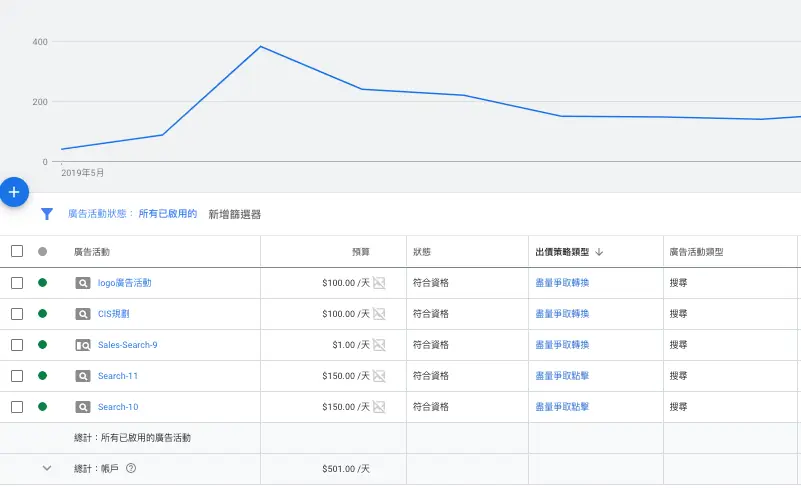Viewport: 801px width, 488px height.
Task: Click 符合資格 status of logo廣告活動 row
Action: [431, 283]
